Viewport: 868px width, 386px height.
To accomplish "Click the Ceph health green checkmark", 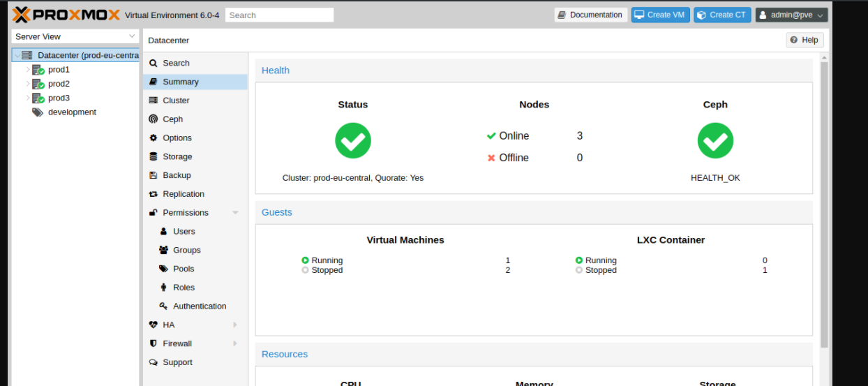I will click(715, 140).
